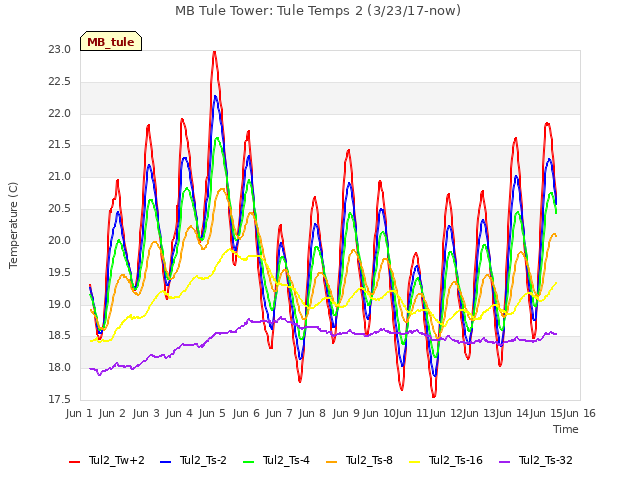Click the Jun 6 x-axis label
This screenshot has height=480, width=640.
point(246,413)
